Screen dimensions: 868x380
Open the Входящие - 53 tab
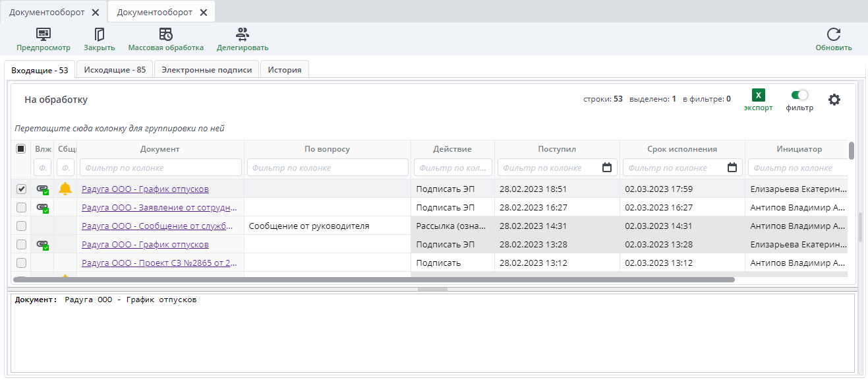[x=40, y=70]
